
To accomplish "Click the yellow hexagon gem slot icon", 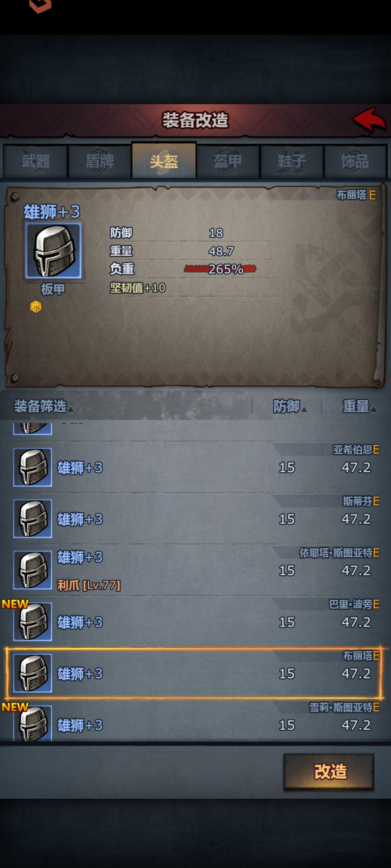I will point(36,307).
